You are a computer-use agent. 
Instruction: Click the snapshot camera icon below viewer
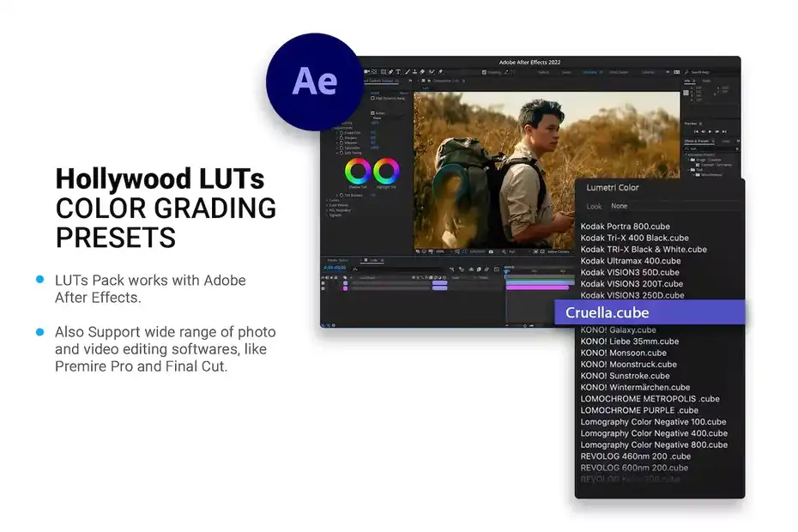[491, 251]
